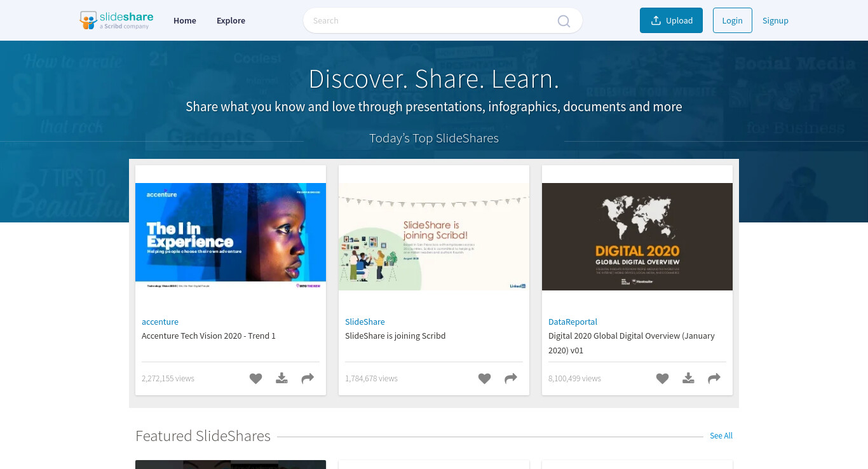
Task: Share the Accenture Tech Vision slideshare
Action: coord(308,378)
